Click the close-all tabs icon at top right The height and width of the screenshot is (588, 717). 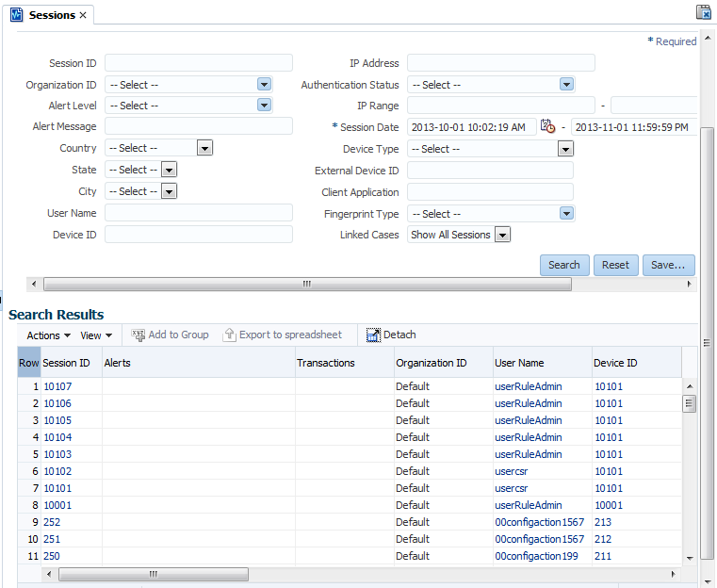pyautogui.click(x=704, y=12)
